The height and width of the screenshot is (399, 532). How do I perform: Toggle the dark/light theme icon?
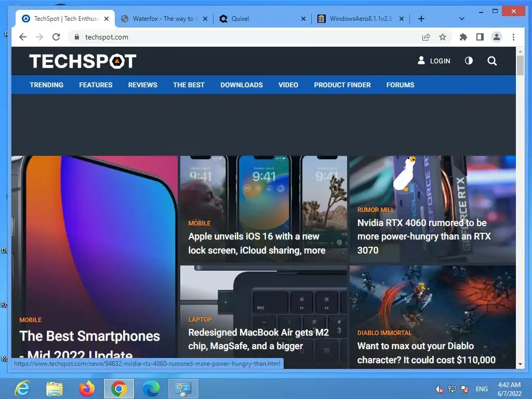(469, 61)
